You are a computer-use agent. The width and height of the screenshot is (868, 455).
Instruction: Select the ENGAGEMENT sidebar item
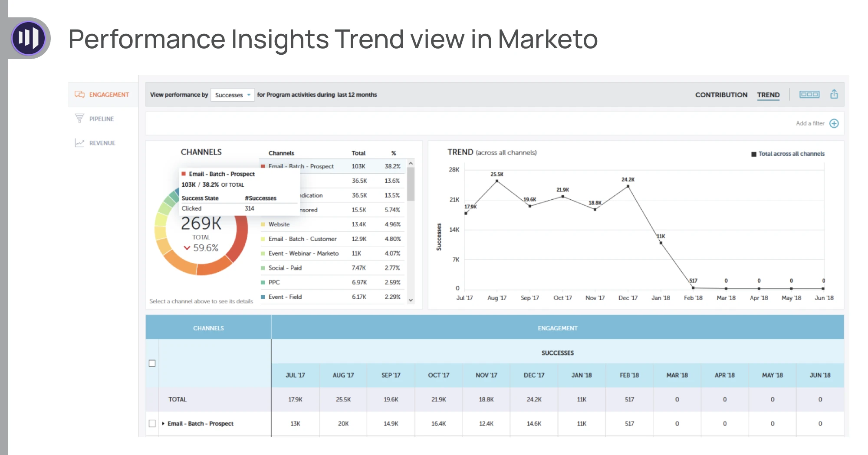[103, 94]
